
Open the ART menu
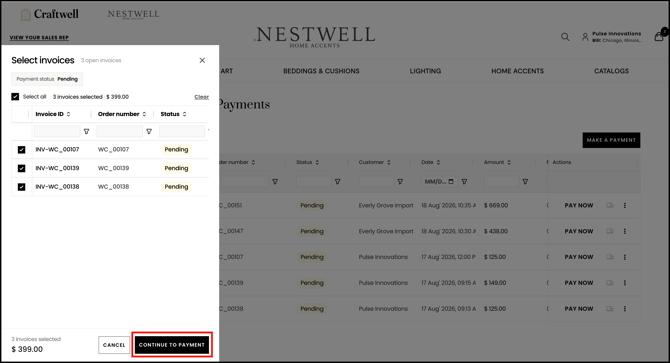pos(226,71)
